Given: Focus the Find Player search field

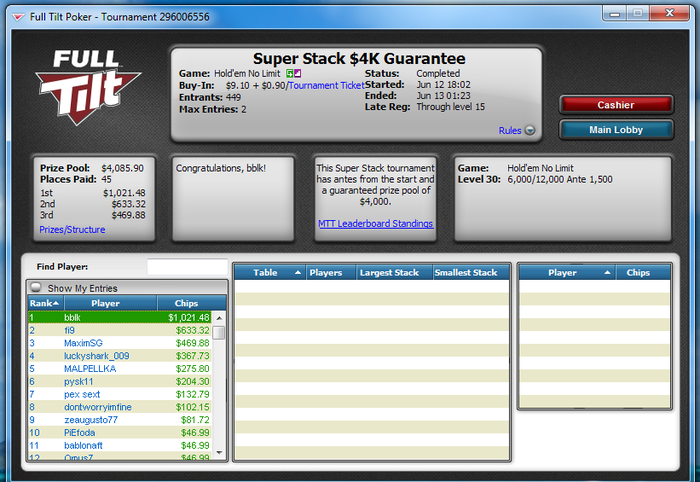Looking at the screenshot, I should coord(187,267).
